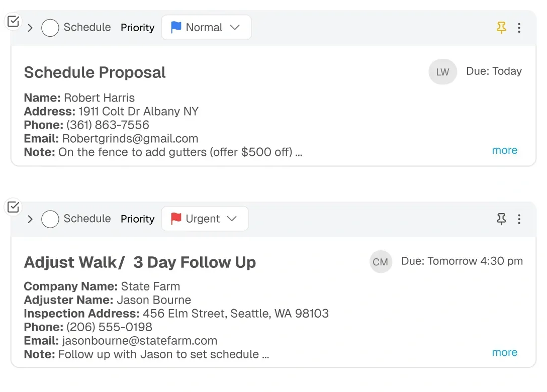Click company name State Farm

coord(150,286)
